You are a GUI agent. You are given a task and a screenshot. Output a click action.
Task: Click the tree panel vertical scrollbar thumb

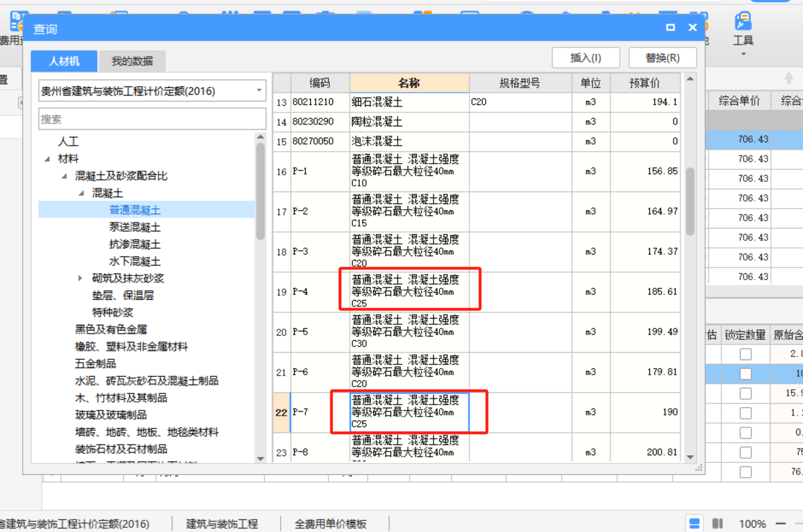click(260, 191)
